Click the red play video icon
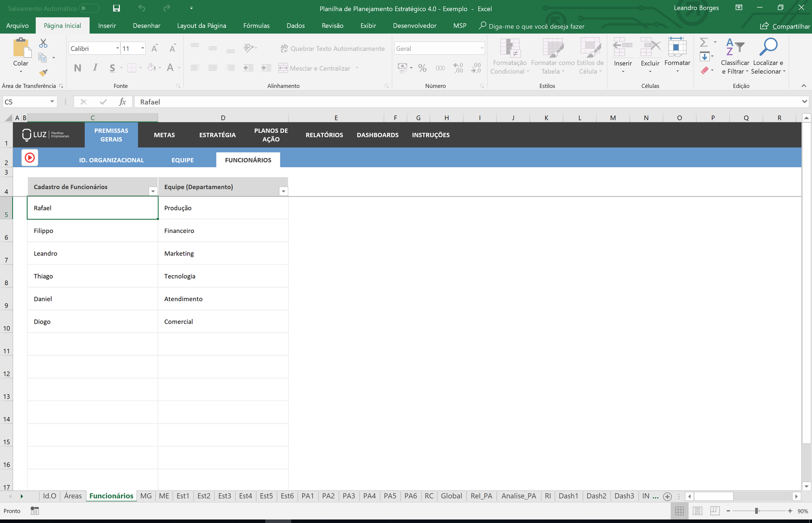The image size is (812, 523). click(x=30, y=158)
